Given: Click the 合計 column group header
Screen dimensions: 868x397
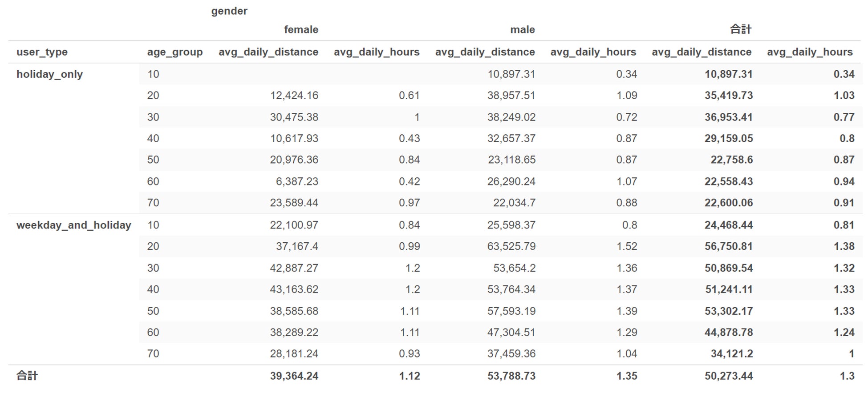Looking at the screenshot, I should pyautogui.click(x=740, y=30).
